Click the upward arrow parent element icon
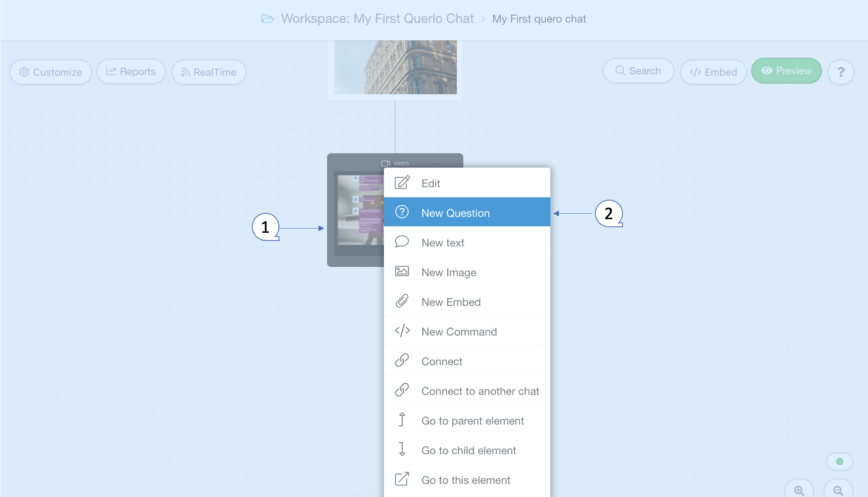Image resolution: width=868 pixels, height=497 pixels. pyautogui.click(x=402, y=420)
